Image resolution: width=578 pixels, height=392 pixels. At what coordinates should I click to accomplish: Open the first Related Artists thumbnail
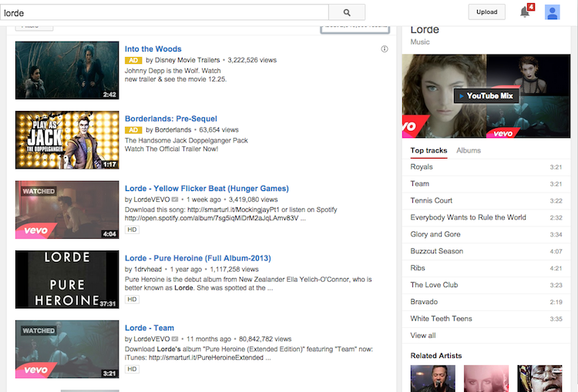click(x=433, y=378)
